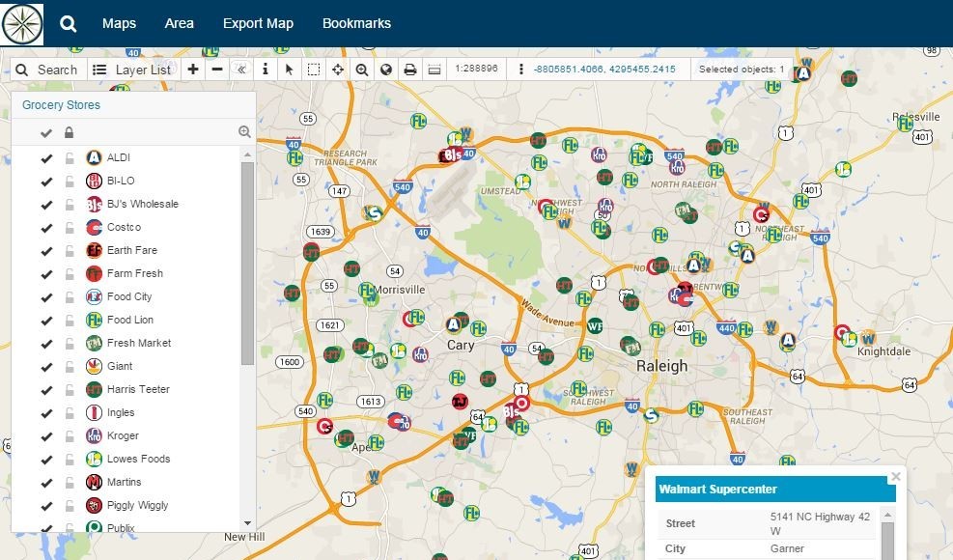
Task: Click the zoom magnifier toolbar tool
Action: click(x=362, y=70)
